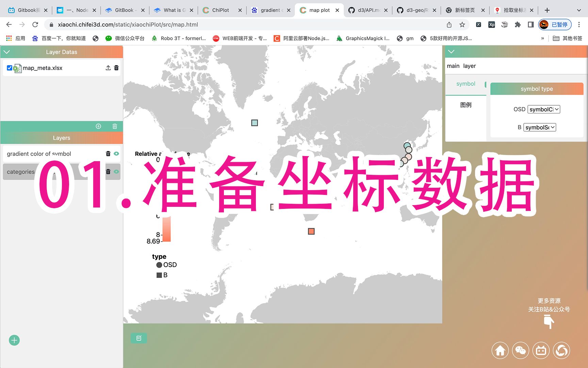The width and height of the screenshot is (588, 368).
Task: Open the green edit note icon below map
Action: click(x=139, y=338)
